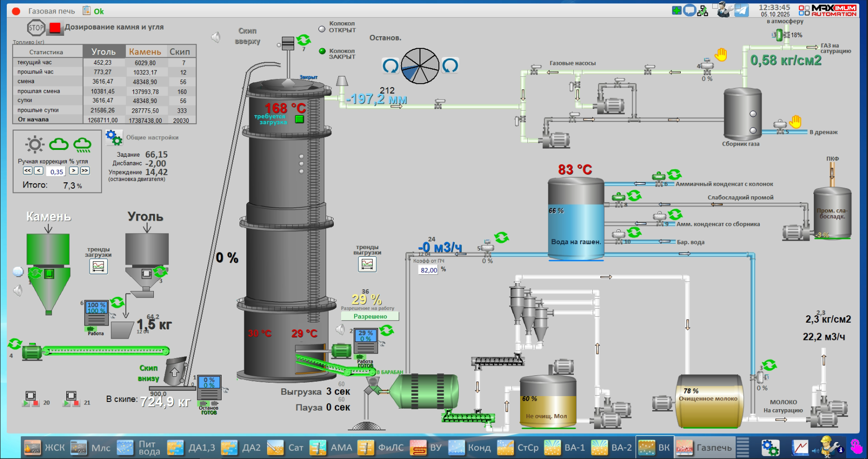Viewport: 868px width, 459px height.
Task: Click network status check icon
Action: 703,11
